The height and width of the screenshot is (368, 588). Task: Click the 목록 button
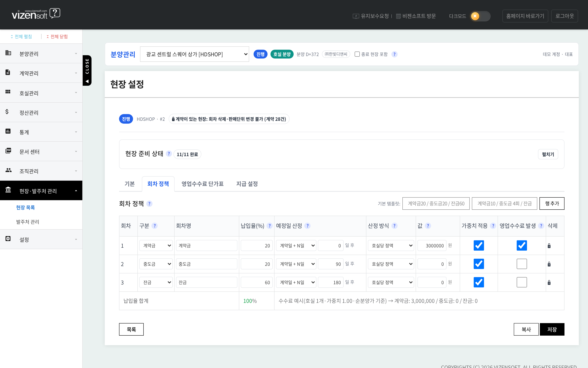[131, 329]
